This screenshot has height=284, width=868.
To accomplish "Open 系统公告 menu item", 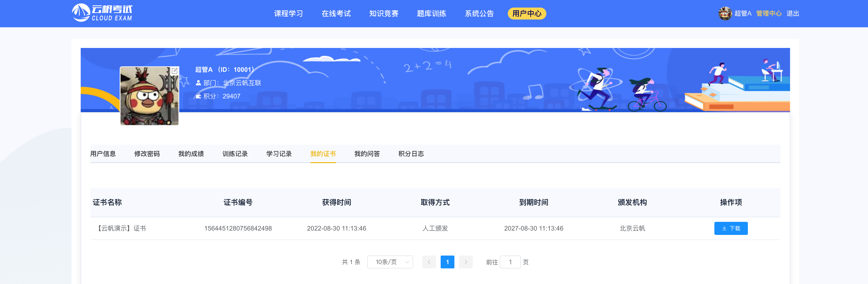I will pos(479,14).
